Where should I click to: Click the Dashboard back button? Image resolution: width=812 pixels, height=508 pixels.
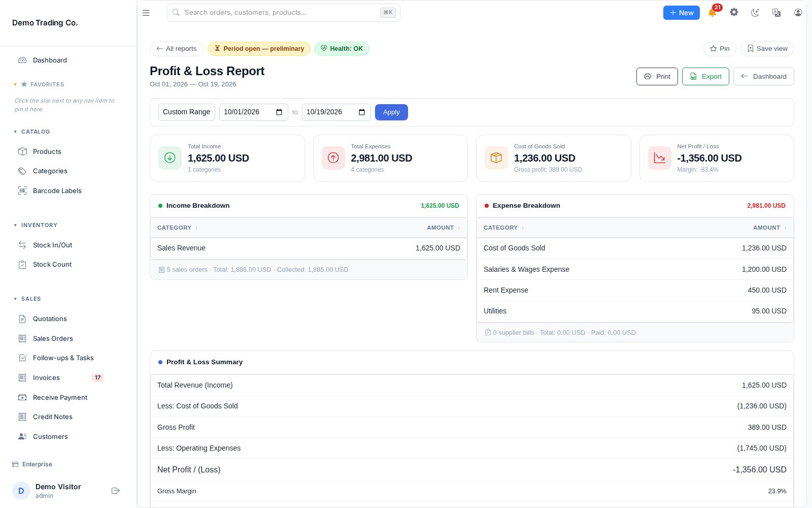pyautogui.click(x=763, y=77)
